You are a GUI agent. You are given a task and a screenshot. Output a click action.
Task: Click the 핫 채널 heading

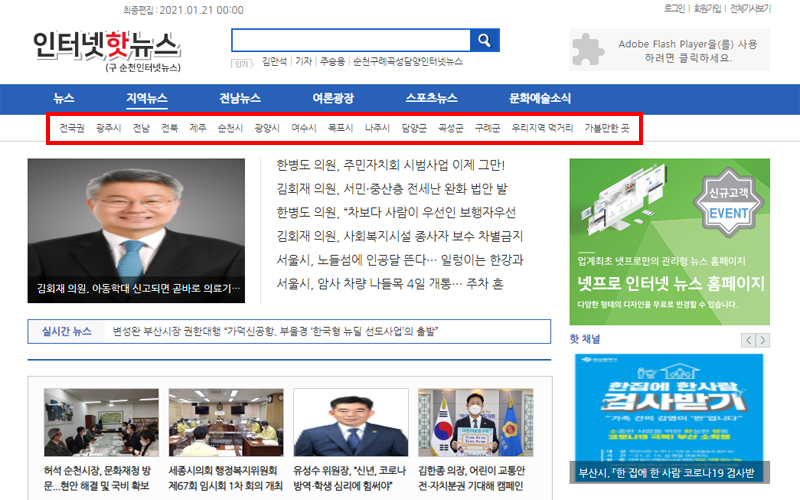pos(585,339)
